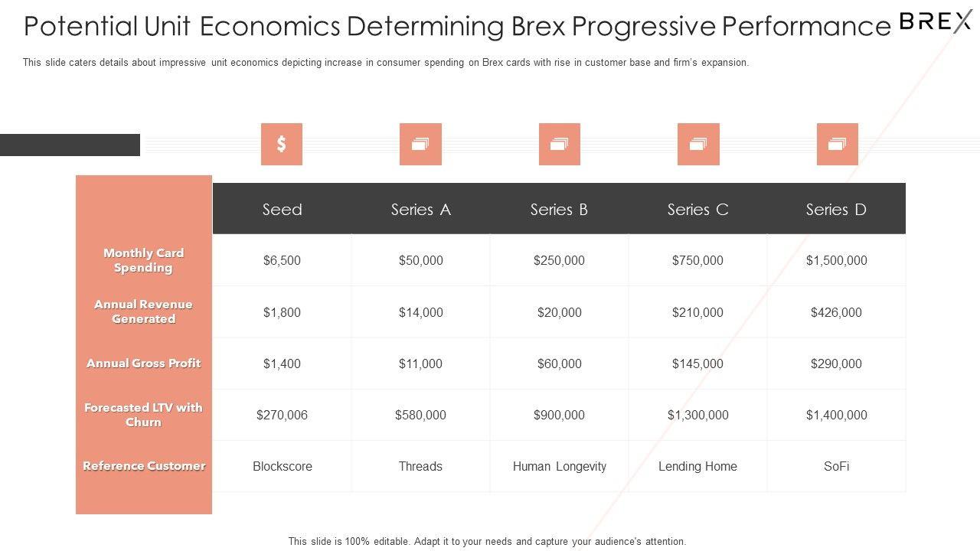This screenshot has width=980, height=551.
Task: Select the cards icon above Series D
Action: pyautogui.click(x=837, y=144)
